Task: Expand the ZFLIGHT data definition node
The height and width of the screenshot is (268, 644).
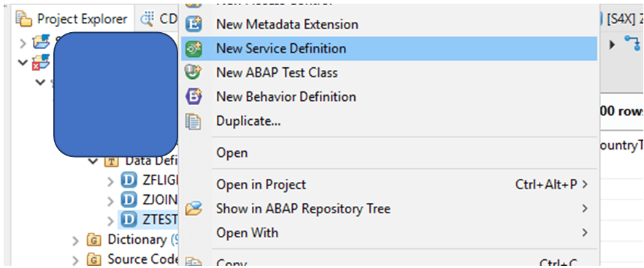Action: [110, 180]
